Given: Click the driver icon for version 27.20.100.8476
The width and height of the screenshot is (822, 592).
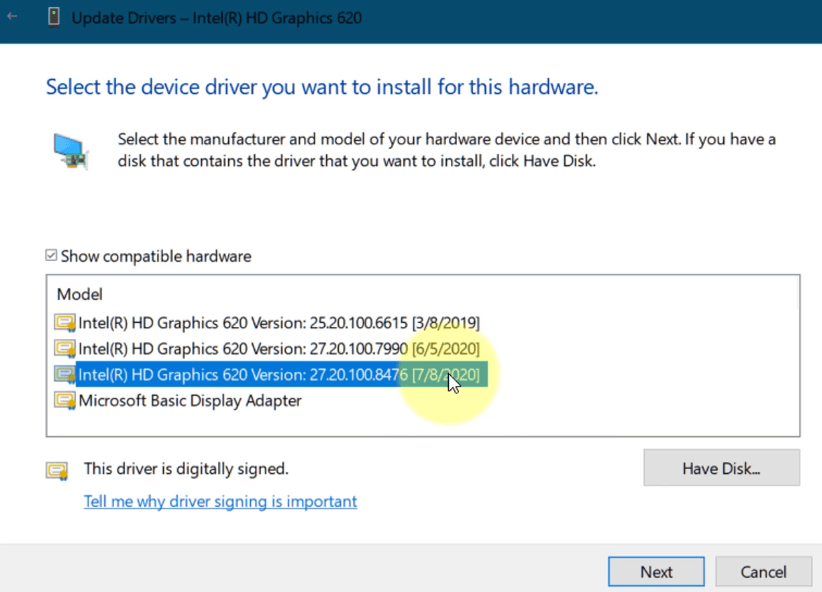Looking at the screenshot, I should point(65,374).
